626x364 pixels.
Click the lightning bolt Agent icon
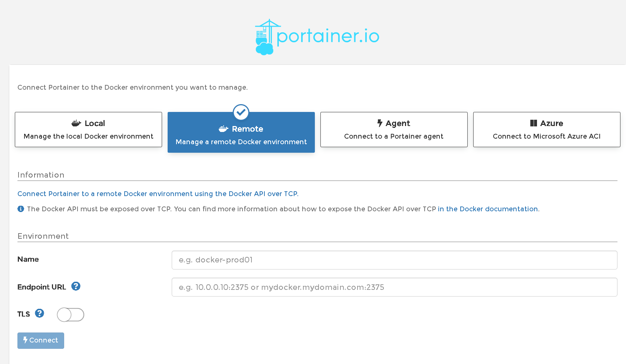coord(380,123)
